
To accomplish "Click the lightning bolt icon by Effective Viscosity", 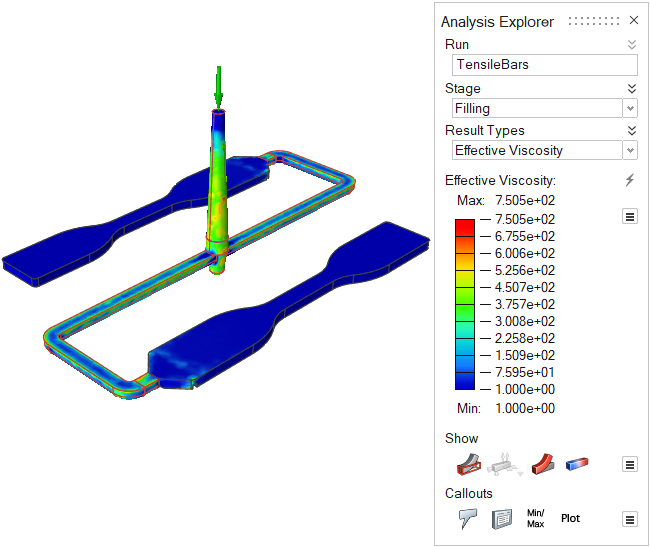I will [x=629, y=180].
